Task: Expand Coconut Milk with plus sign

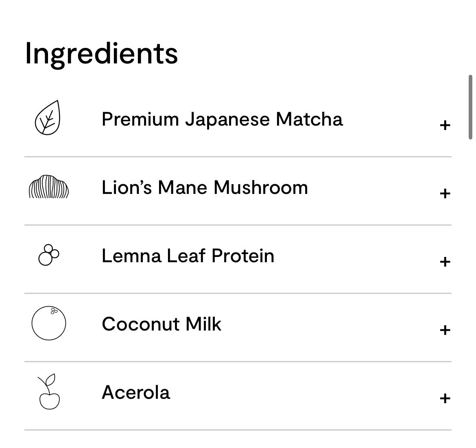Action: pyautogui.click(x=445, y=330)
